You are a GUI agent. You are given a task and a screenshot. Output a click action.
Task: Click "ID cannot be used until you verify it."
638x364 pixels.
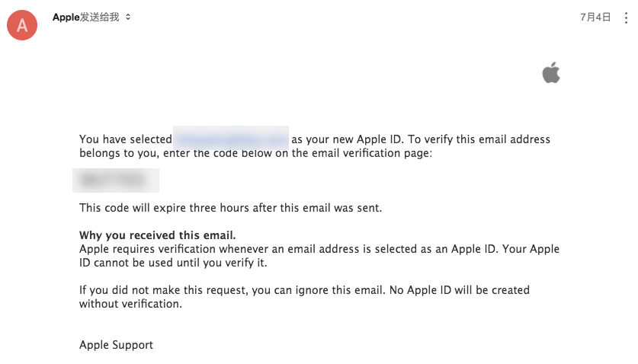coord(174,263)
